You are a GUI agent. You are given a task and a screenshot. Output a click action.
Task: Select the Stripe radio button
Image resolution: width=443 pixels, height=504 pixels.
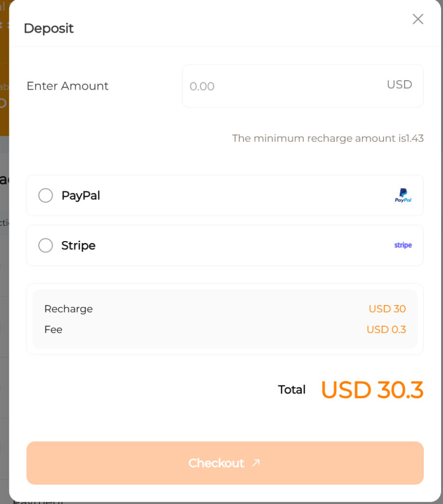(46, 245)
